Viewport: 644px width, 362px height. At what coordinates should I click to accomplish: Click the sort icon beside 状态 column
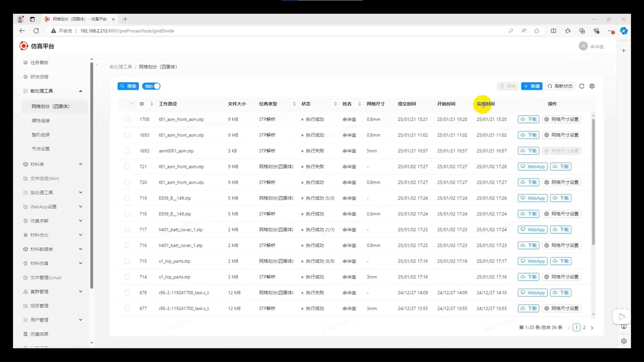pos(335,104)
